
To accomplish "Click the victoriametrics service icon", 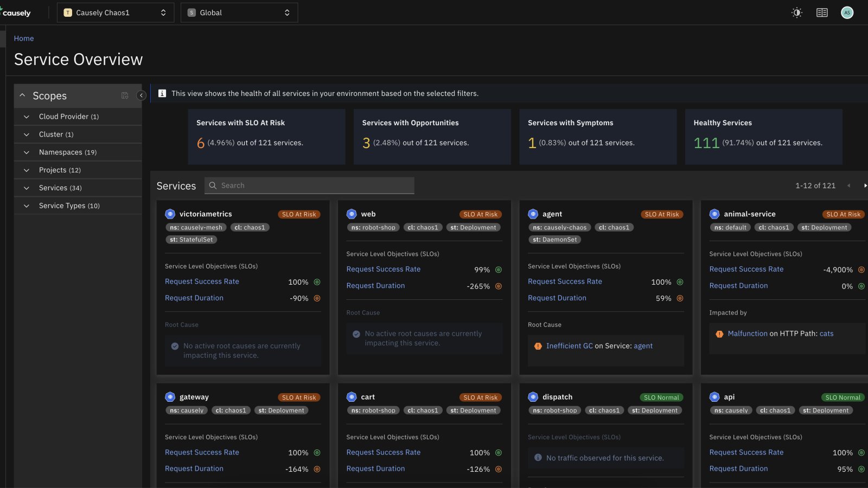I will point(171,214).
